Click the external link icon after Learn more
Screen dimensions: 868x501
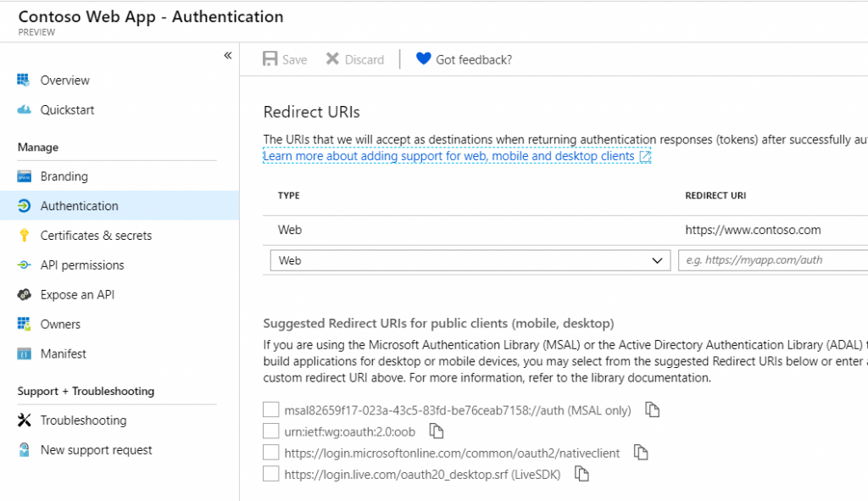644,157
